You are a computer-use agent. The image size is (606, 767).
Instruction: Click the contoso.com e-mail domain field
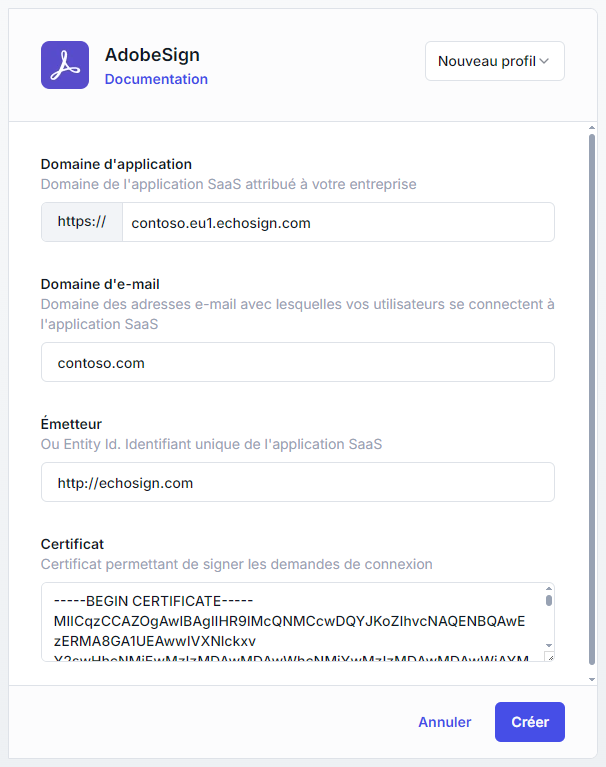pyautogui.click(x=297, y=362)
